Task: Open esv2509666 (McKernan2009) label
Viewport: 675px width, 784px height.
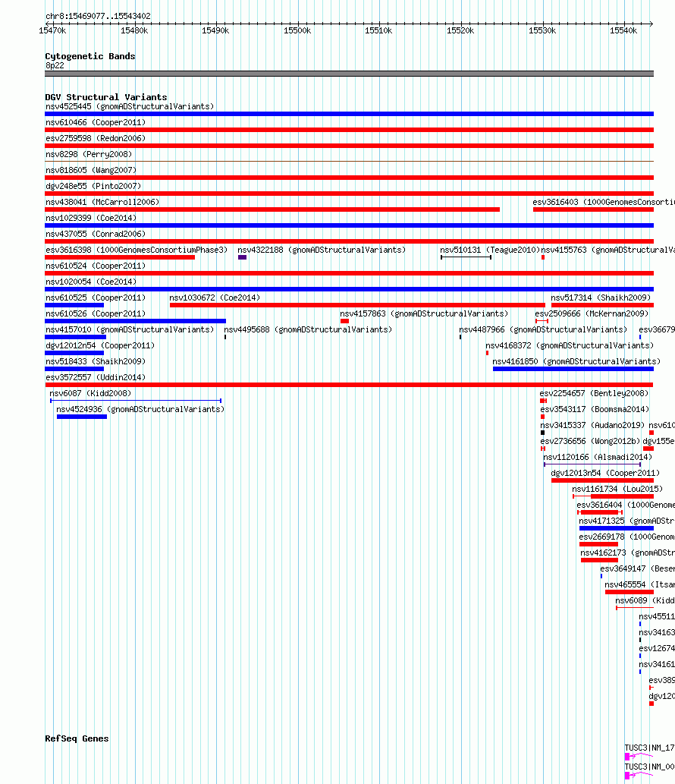Action: point(592,314)
